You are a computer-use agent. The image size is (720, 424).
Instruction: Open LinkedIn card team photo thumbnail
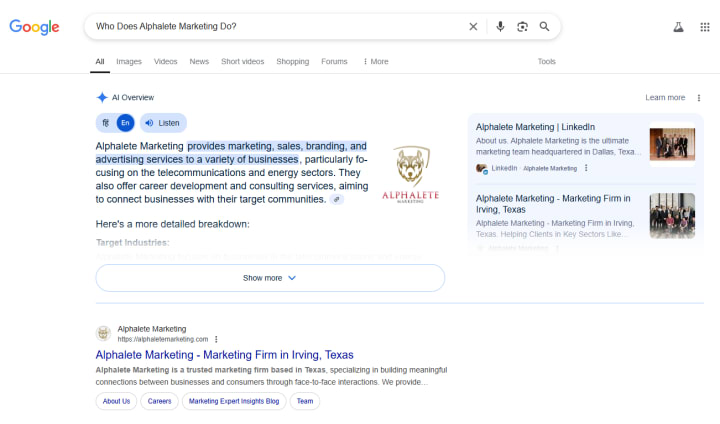pyautogui.click(x=672, y=144)
